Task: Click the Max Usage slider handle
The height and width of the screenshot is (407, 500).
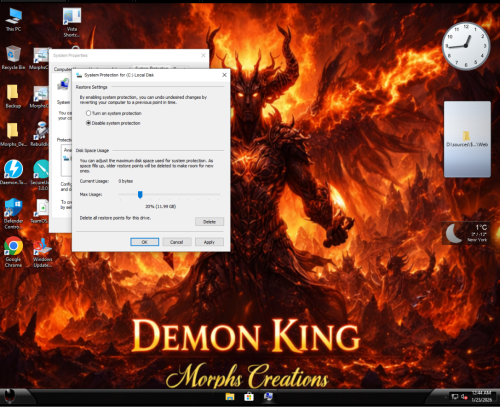Action: point(140,194)
